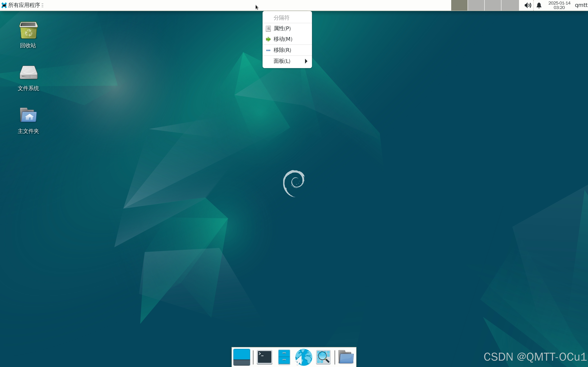Click the show desktop icon in dock

[242, 357]
